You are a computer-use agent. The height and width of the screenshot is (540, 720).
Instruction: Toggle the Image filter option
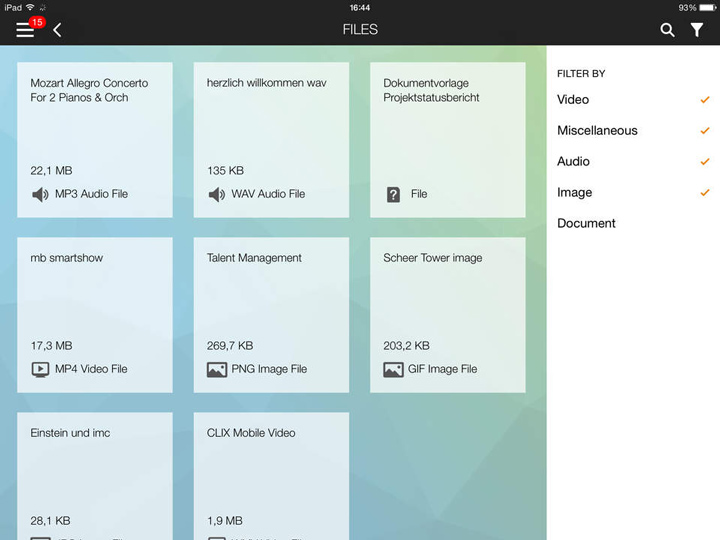[633, 192]
